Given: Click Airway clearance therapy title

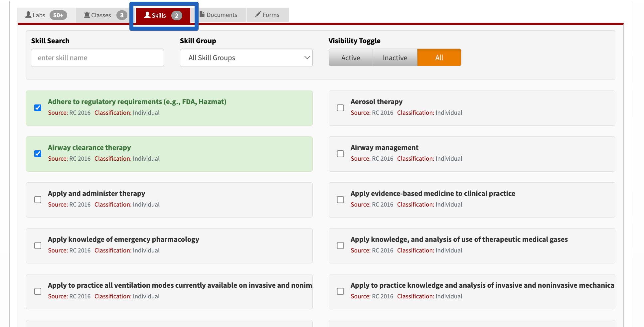Looking at the screenshot, I should tap(89, 148).
